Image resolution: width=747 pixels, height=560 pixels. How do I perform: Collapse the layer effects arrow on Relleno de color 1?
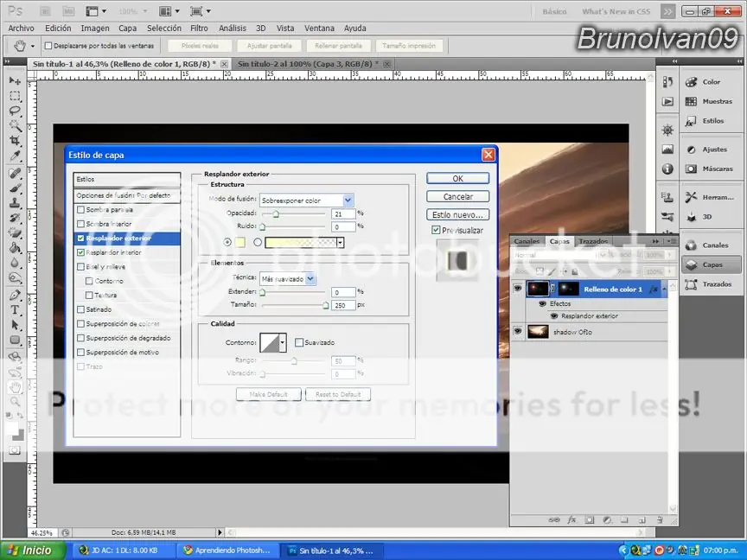point(665,289)
